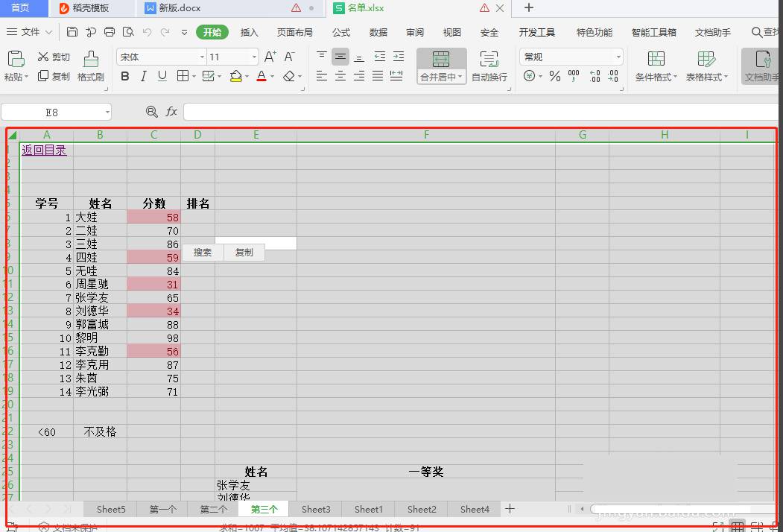This screenshot has width=783, height=532.
Task: Click the cut (剪切) scissors button
Action: click(54, 57)
